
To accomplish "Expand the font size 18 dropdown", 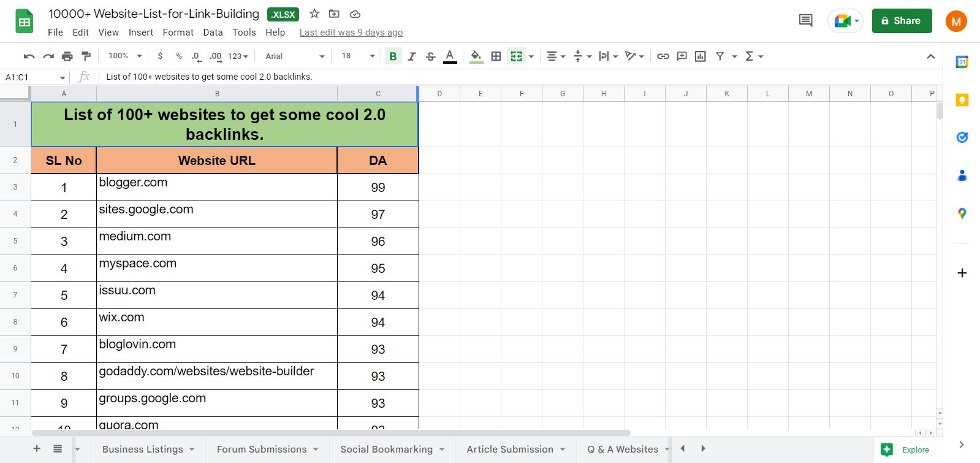I will coord(358,56).
